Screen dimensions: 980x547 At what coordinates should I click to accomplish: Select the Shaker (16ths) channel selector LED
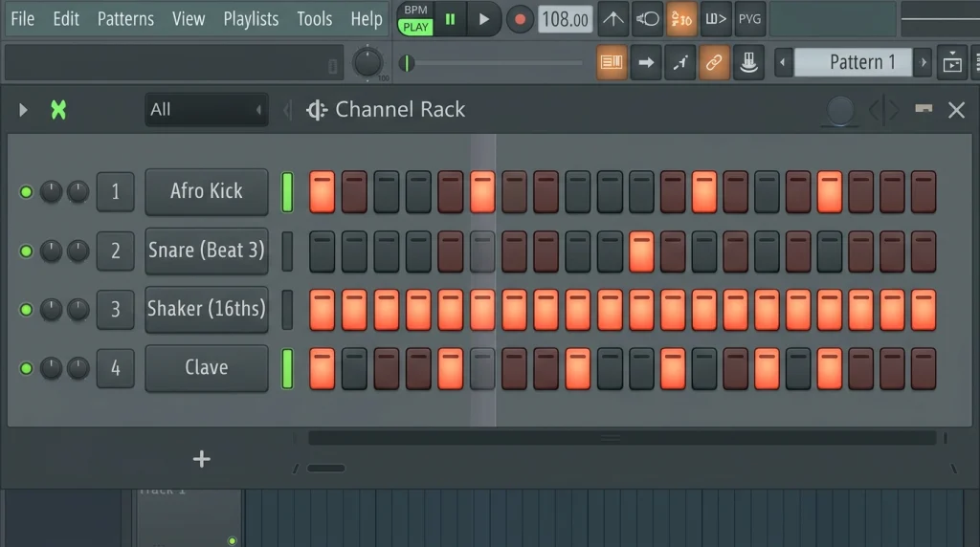coord(287,309)
